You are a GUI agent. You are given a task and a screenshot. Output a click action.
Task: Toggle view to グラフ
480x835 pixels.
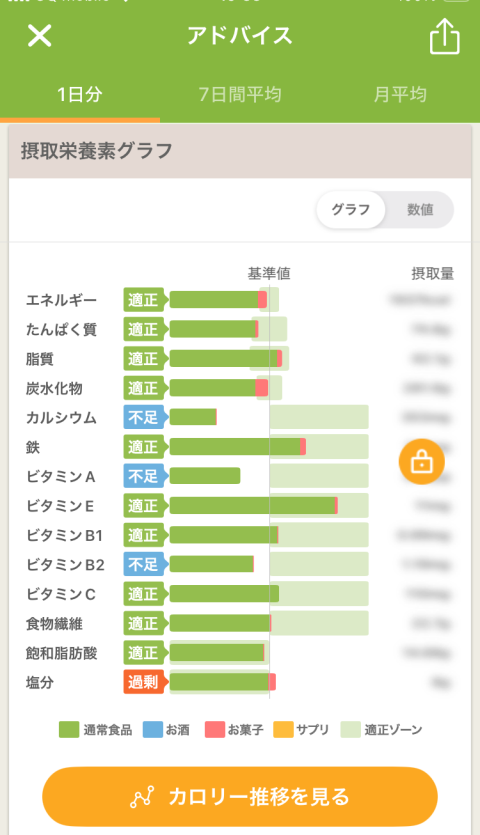[351, 210]
